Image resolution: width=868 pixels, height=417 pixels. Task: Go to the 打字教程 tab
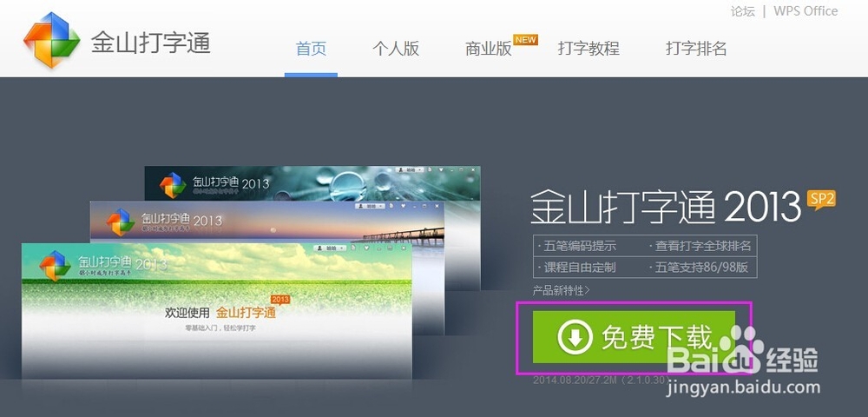click(588, 48)
